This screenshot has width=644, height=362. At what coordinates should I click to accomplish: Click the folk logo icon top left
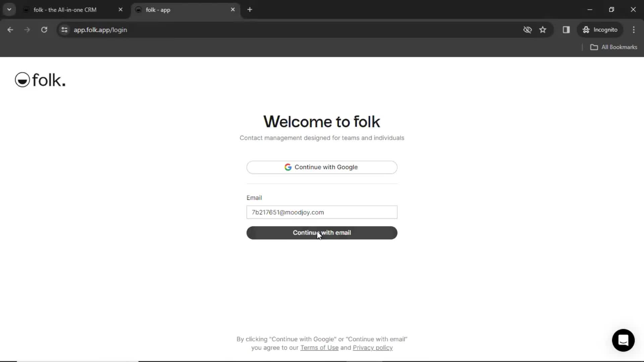coord(22,80)
